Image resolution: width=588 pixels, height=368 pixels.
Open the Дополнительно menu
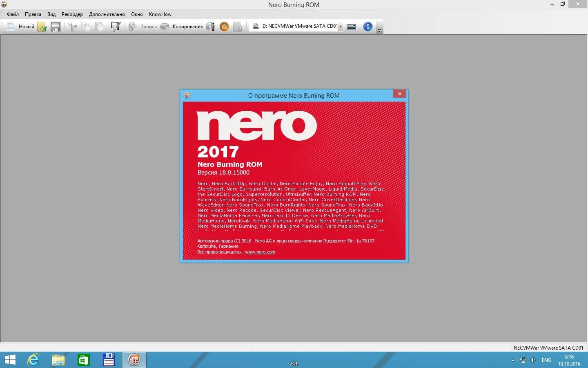click(x=107, y=14)
